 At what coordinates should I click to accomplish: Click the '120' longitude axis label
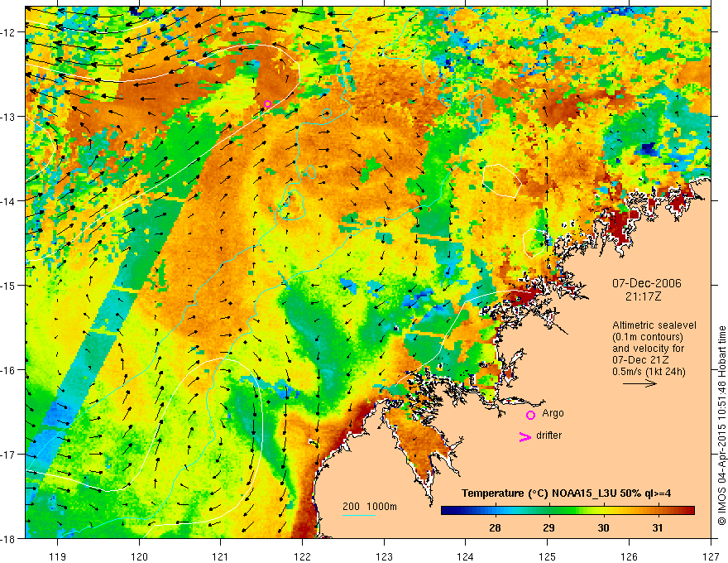[x=139, y=557]
